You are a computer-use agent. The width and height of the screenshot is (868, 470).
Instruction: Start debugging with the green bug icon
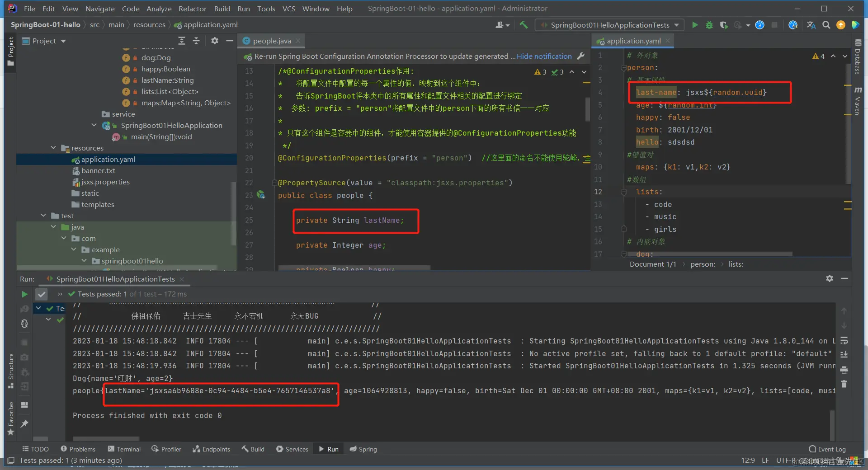(709, 25)
